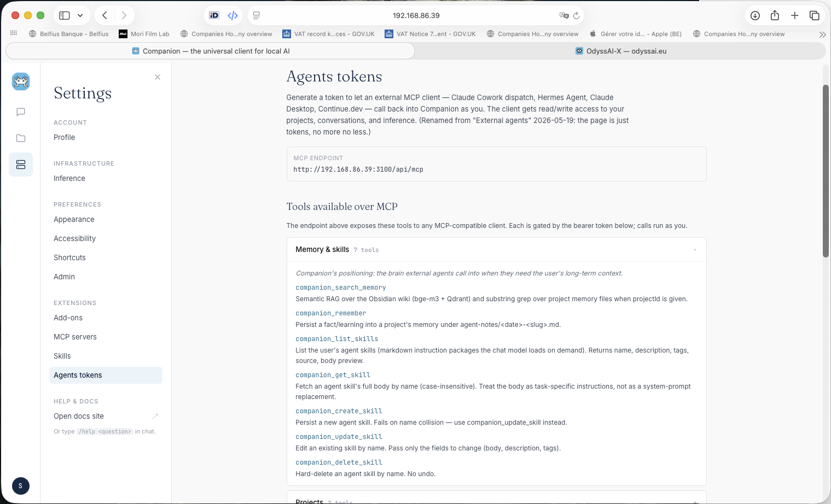Click the companion_remember tool name
This screenshot has width=831, height=504.
click(331, 313)
